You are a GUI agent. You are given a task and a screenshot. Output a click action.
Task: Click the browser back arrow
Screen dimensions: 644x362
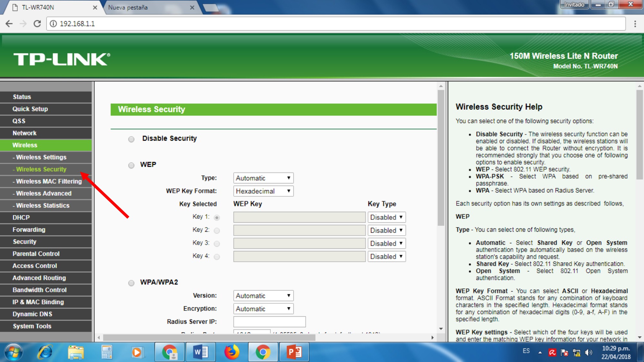tap(9, 23)
